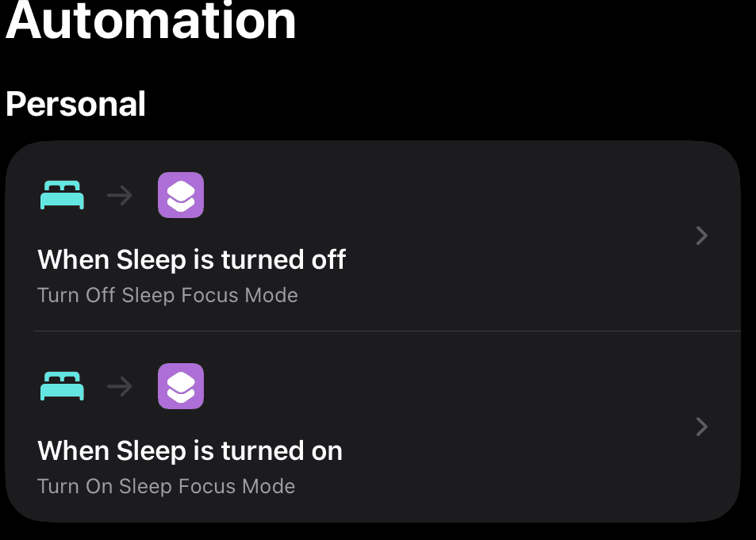
Task: Click the bed icon for Sleep turned on
Action: 62,385
